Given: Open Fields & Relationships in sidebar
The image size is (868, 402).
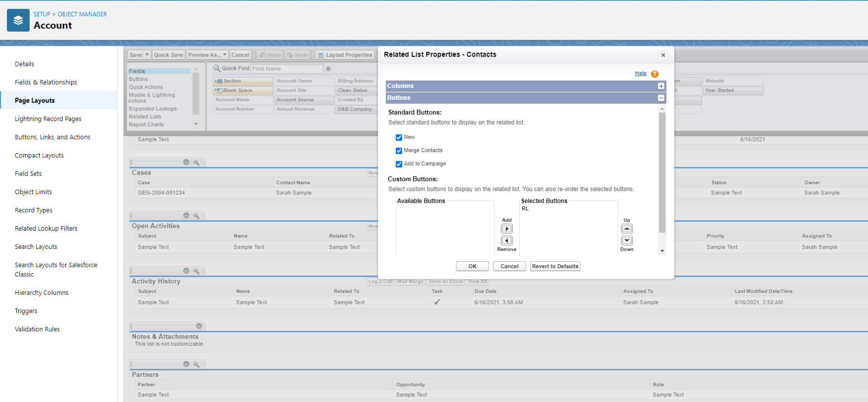Looking at the screenshot, I should click(x=46, y=82).
